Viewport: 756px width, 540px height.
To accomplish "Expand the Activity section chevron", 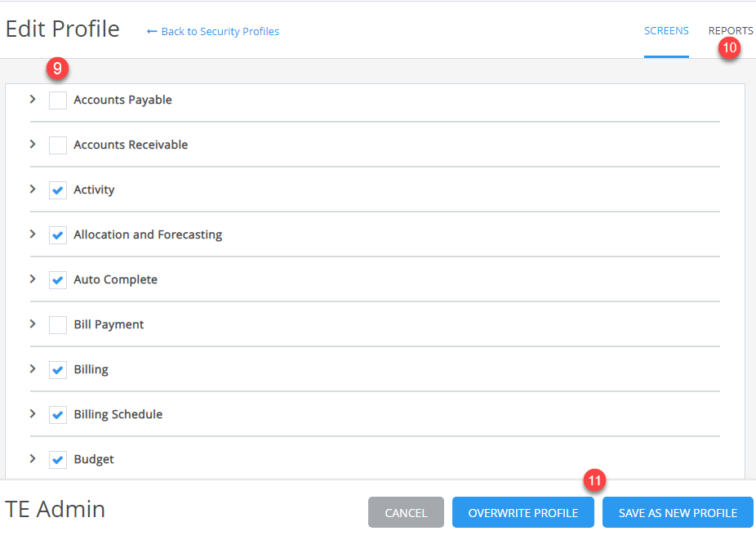I will coord(33,190).
